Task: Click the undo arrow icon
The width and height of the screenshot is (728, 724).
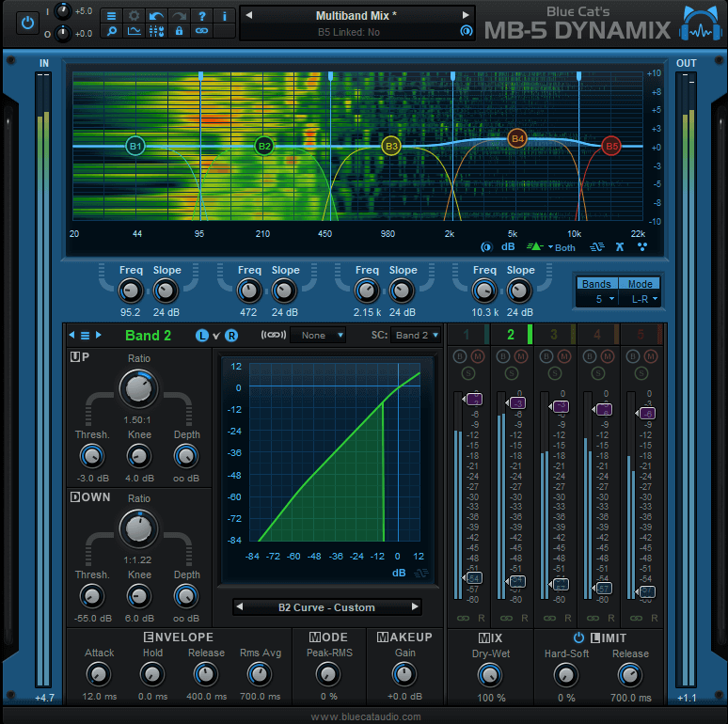Action: click(x=156, y=16)
